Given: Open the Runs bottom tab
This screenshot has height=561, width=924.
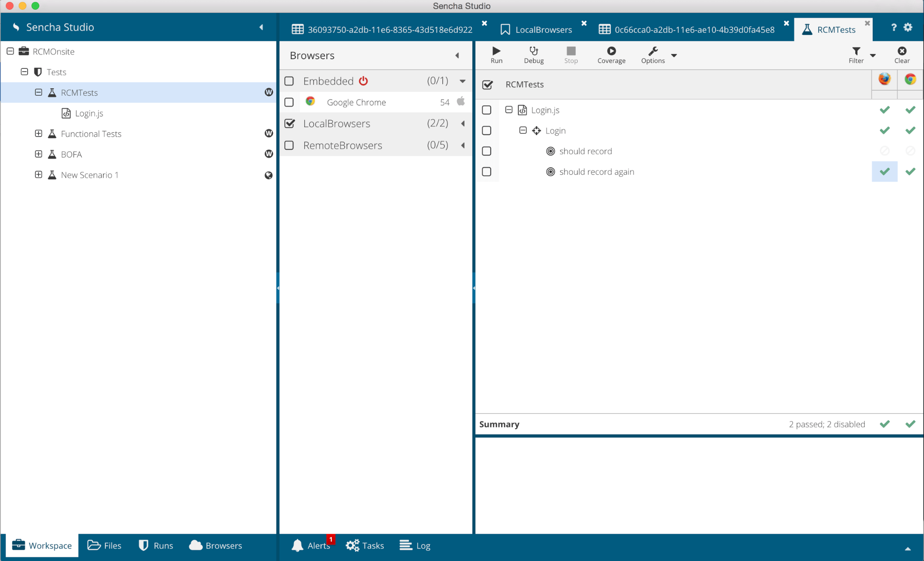Looking at the screenshot, I should pyautogui.click(x=156, y=545).
